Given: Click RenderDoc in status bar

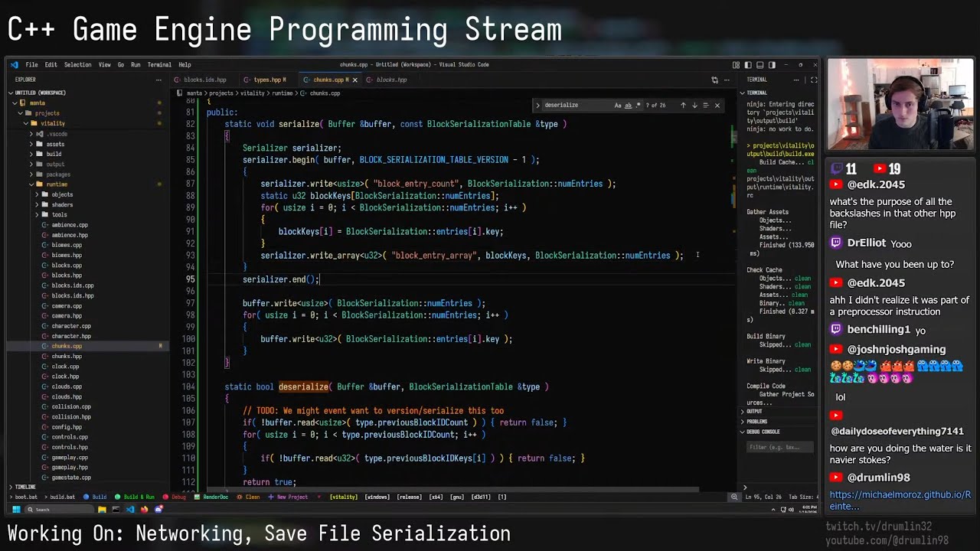Looking at the screenshot, I should point(211,497).
